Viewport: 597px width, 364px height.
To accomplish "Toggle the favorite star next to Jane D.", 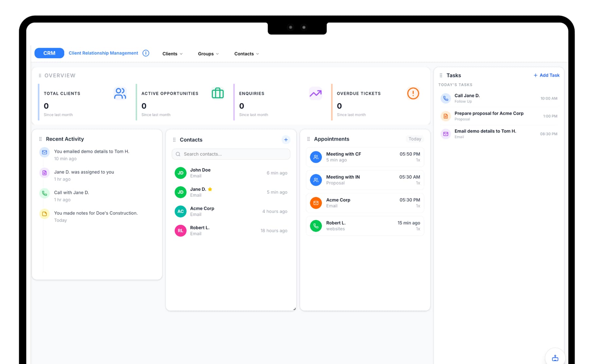I will [x=210, y=189].
